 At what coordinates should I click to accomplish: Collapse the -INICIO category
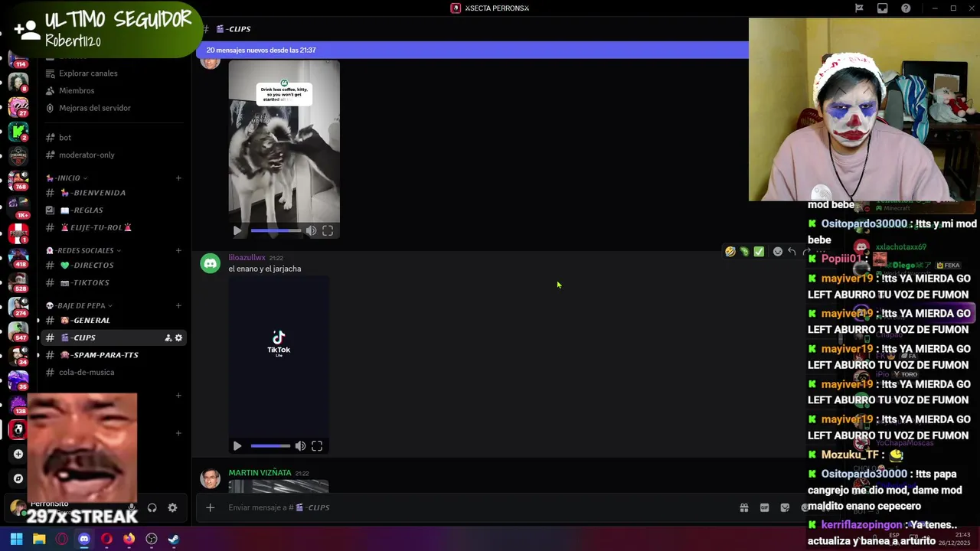click(66, 178)
